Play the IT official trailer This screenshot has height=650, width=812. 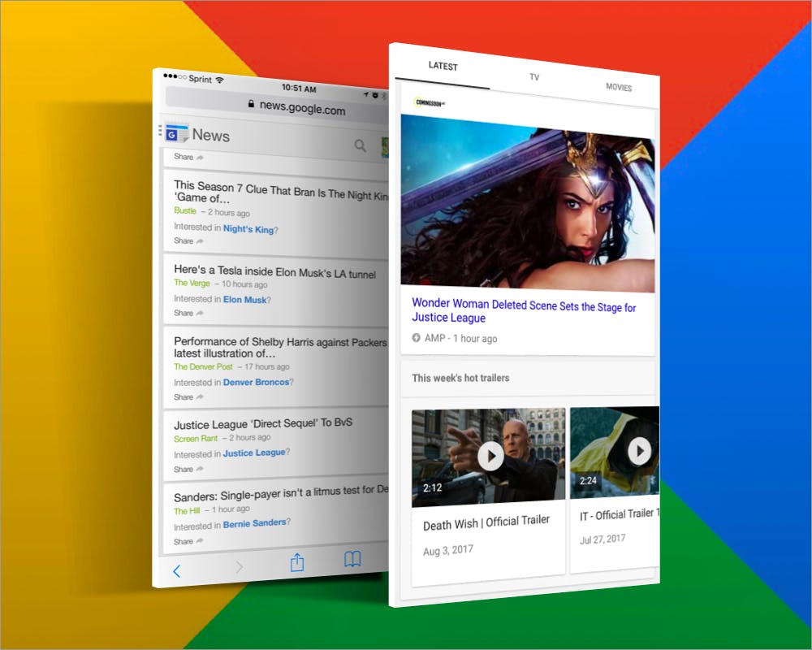coord(639,450)
